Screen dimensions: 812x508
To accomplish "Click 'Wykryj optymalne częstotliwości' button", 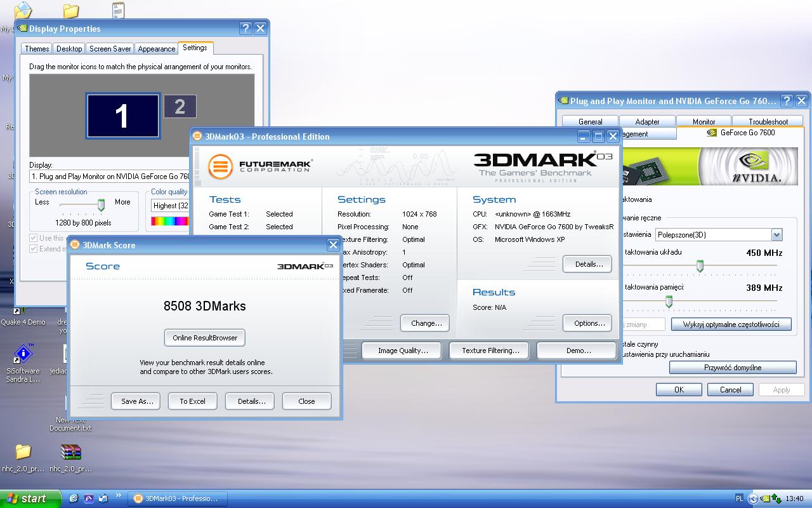I will coord(731,324).
